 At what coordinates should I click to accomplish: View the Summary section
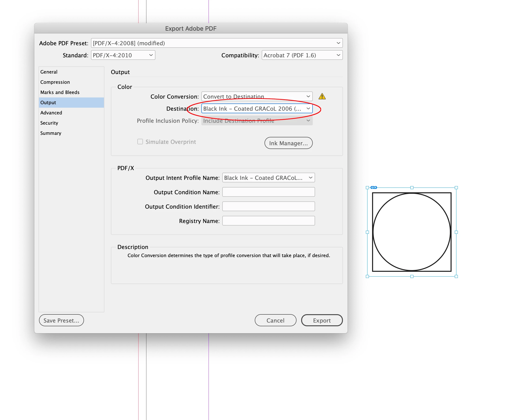(51, 133)
